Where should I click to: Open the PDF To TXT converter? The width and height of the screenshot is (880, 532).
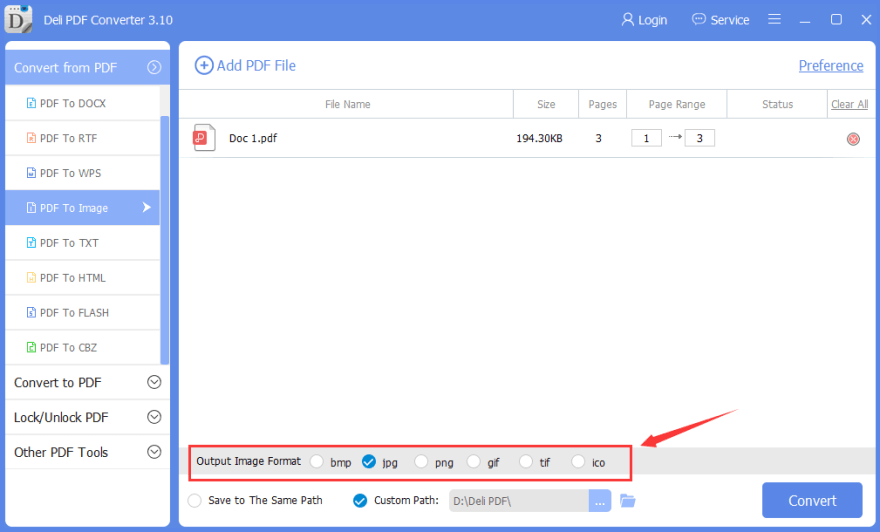point(82,242)
